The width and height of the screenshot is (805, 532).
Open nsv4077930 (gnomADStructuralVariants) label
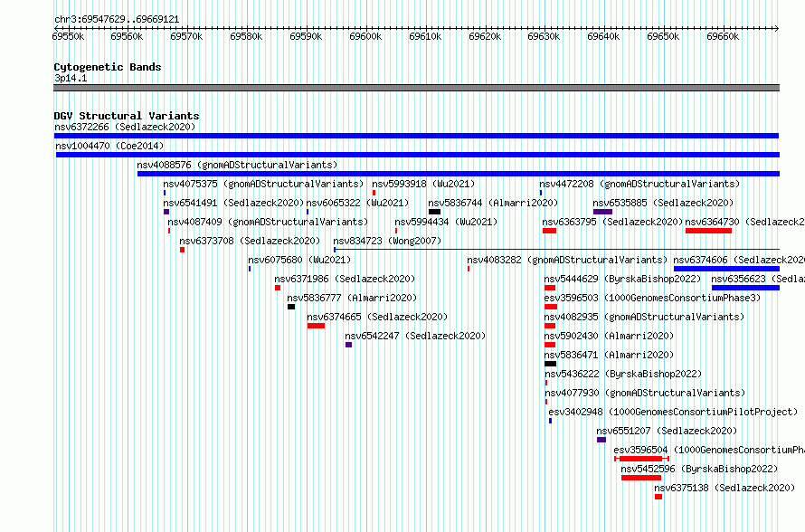click(645, 393)
